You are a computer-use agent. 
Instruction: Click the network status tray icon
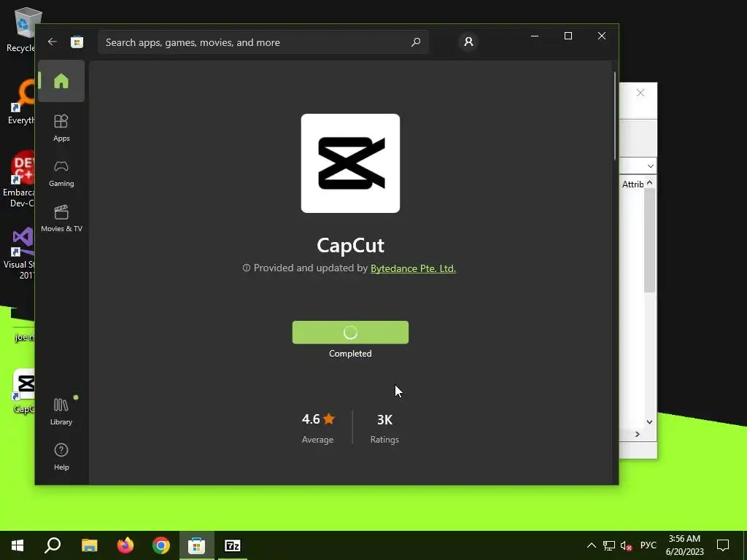pyautogui.click(x=609, y=545)
